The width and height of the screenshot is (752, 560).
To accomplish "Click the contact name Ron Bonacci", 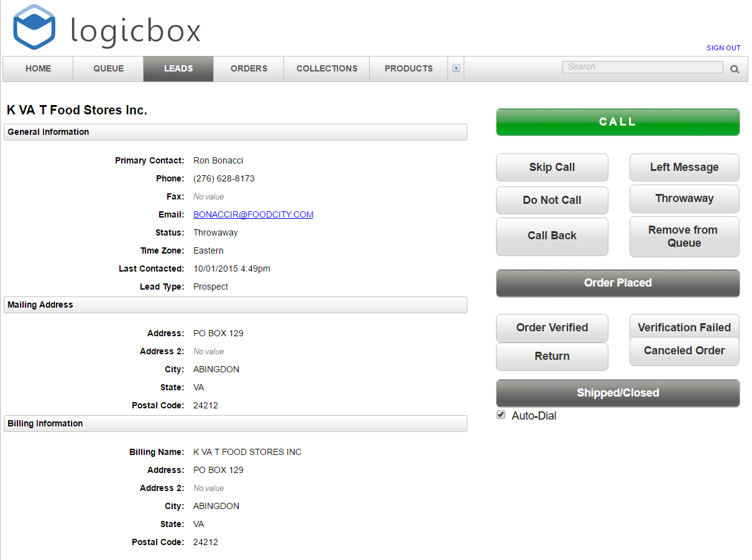I will tap(218, 160).
